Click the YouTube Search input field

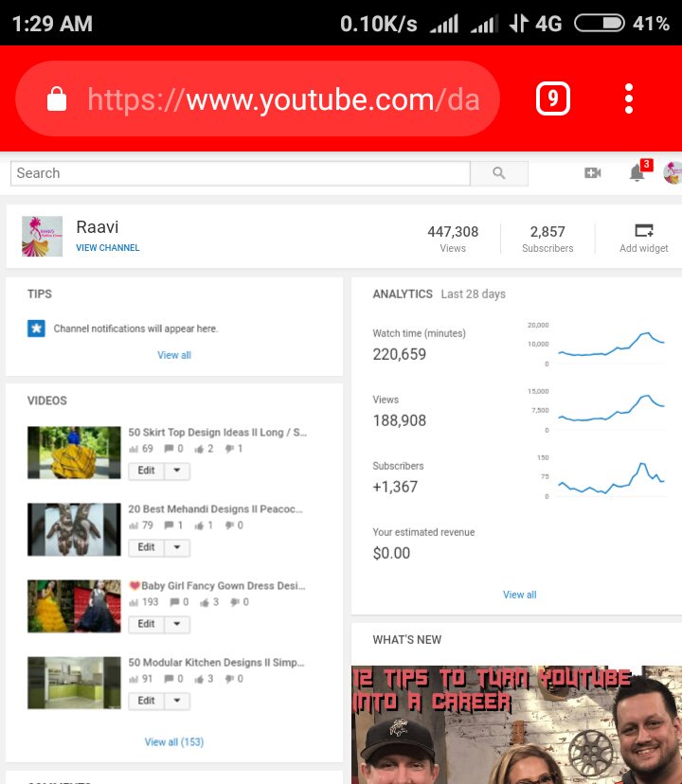(x=241, y=173)
